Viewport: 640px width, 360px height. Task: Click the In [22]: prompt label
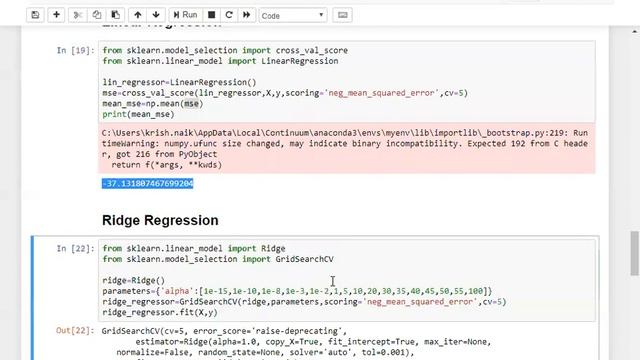click(76, 249)
